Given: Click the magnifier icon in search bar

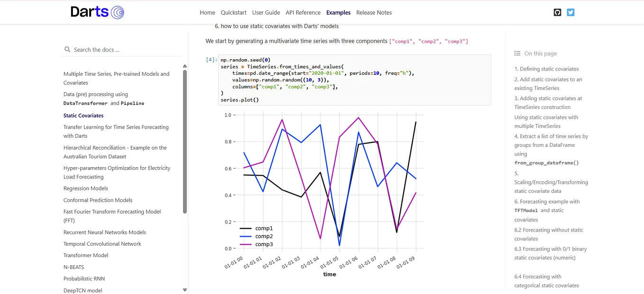Looking at the screenshot, I should point(68,49).
